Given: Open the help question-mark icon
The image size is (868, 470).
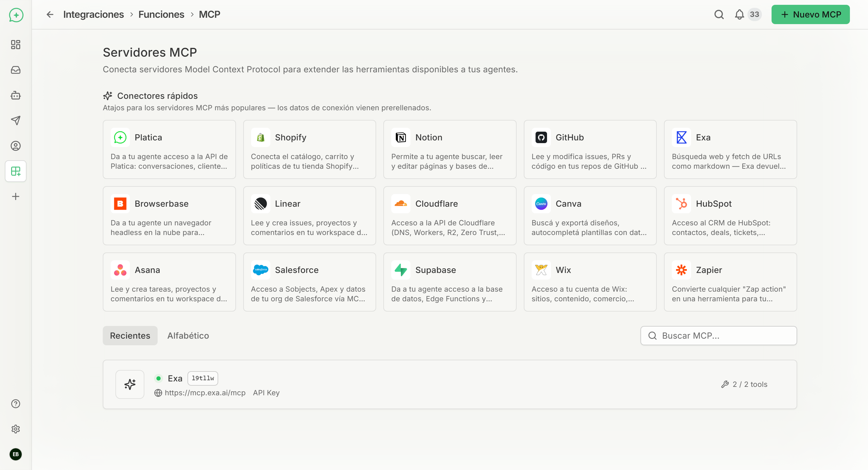Looking at the screenshot, I should pyautogui.click(x=15, y=404).
